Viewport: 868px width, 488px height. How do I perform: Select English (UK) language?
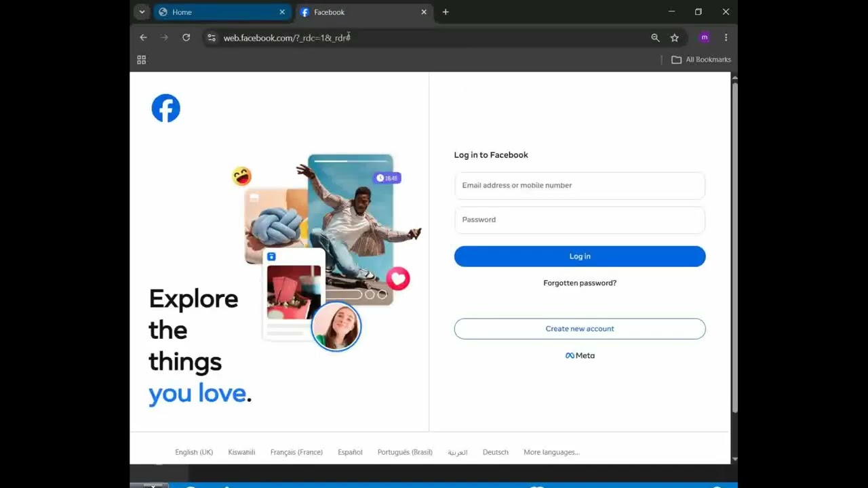pos(194,452)
